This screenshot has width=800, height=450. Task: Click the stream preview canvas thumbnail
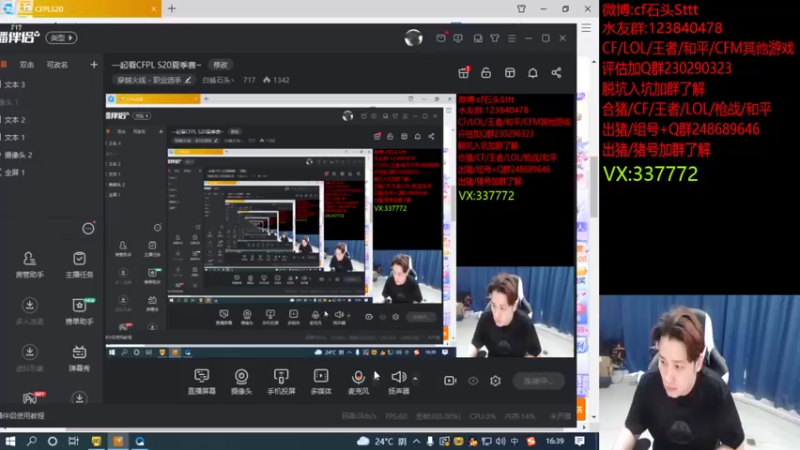340,225
